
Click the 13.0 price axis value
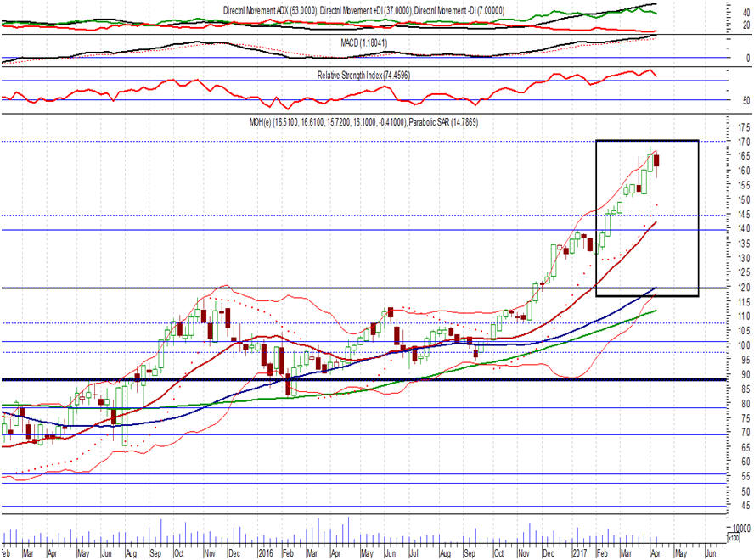click(745, 258)
